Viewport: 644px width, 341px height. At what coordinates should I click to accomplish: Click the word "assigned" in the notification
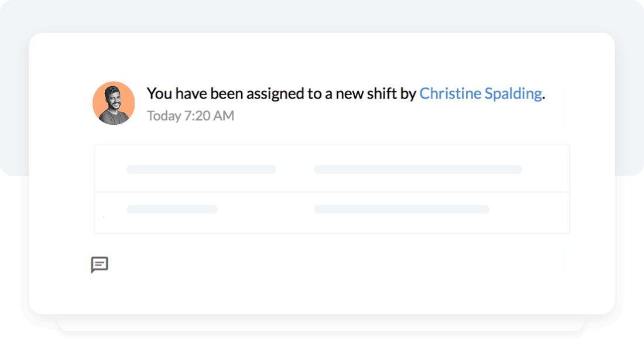273,94
